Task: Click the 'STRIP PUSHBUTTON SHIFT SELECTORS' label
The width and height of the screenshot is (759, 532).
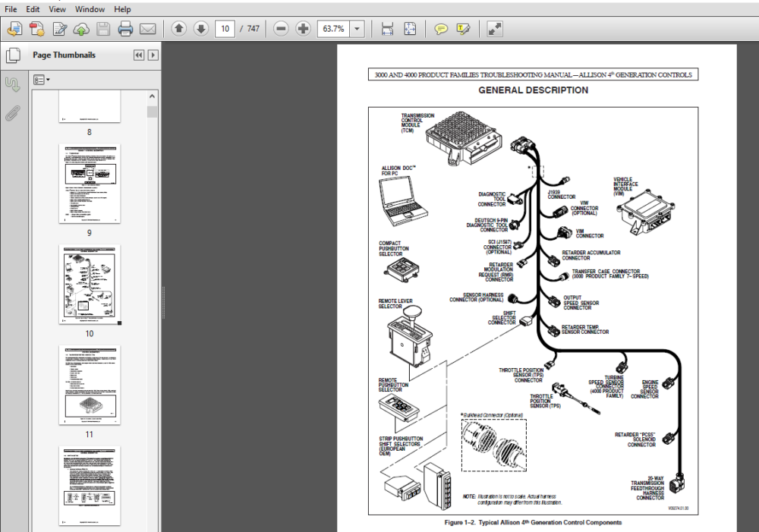Action: click(401, 445)
